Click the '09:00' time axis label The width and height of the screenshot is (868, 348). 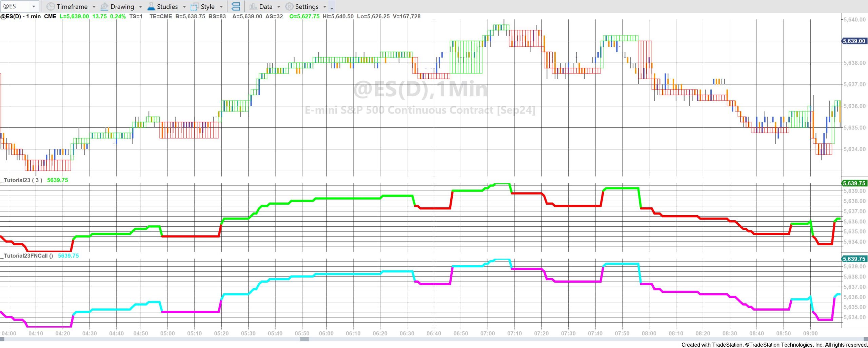[x=810, y=333]
